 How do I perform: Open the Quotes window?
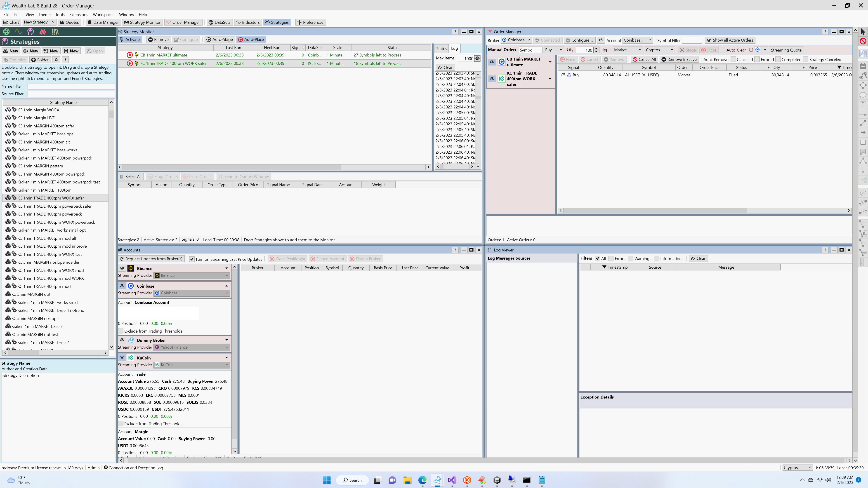(69, 22)
